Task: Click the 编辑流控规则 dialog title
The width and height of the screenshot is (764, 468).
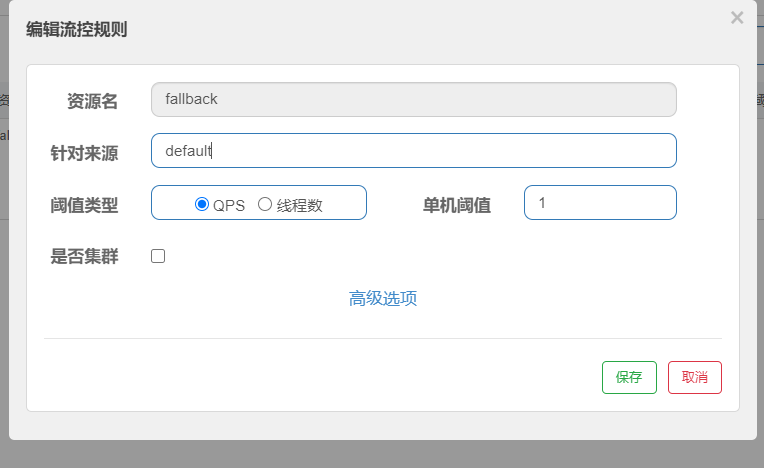Action: (x=76, y=29)
